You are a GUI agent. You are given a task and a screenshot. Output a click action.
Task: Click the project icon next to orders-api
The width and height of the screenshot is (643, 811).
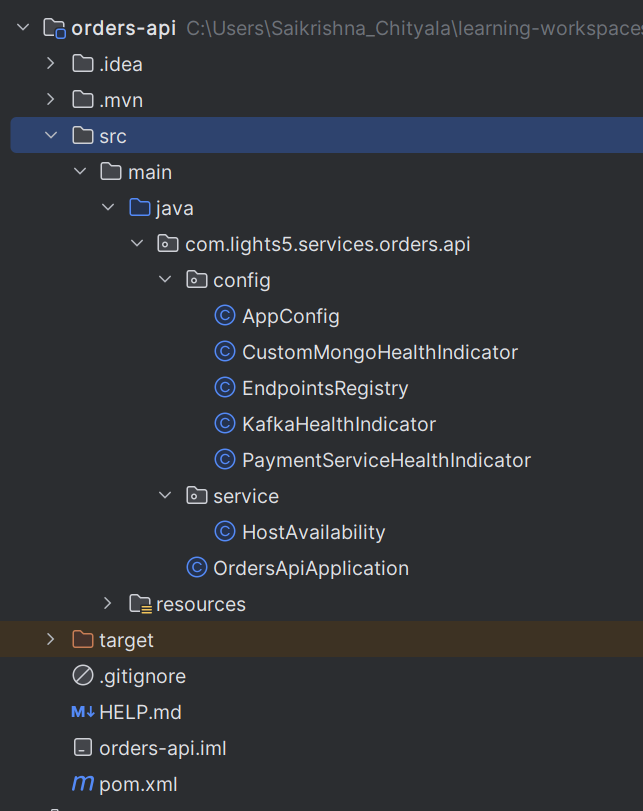[x=54, y=28]
